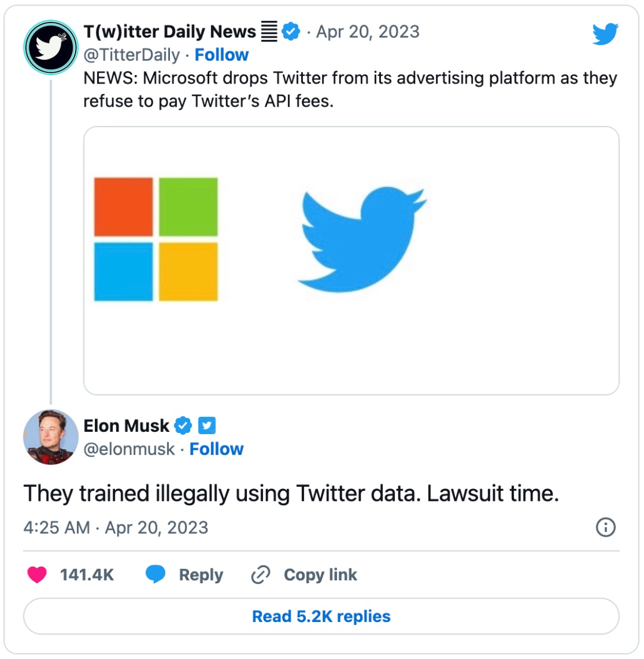
Task: Click the Copy link text
Action: 320,575
